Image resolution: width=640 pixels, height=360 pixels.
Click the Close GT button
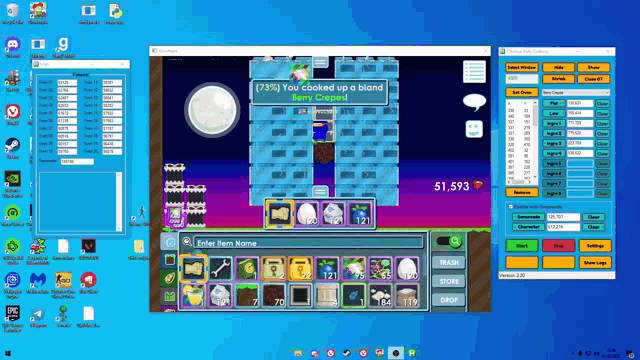click(x=594, y=79)
